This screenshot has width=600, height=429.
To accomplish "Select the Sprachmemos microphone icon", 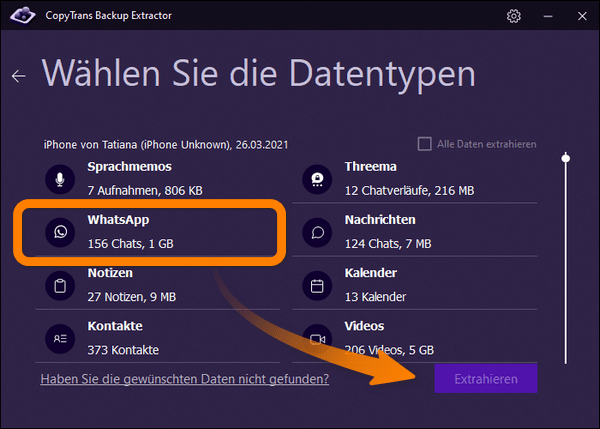I will click(60, 179).
